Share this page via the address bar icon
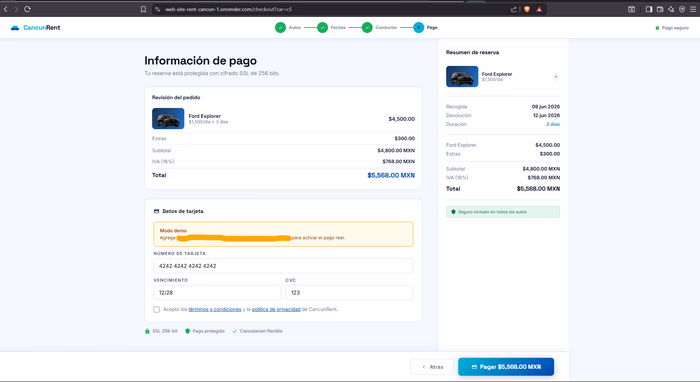The image size is (700, 382). [514, 9]
